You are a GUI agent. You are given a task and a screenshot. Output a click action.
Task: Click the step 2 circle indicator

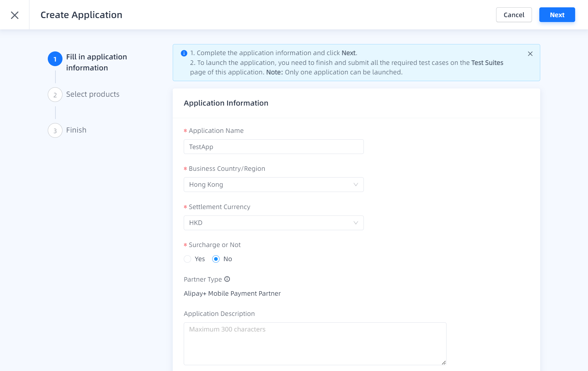55,95
